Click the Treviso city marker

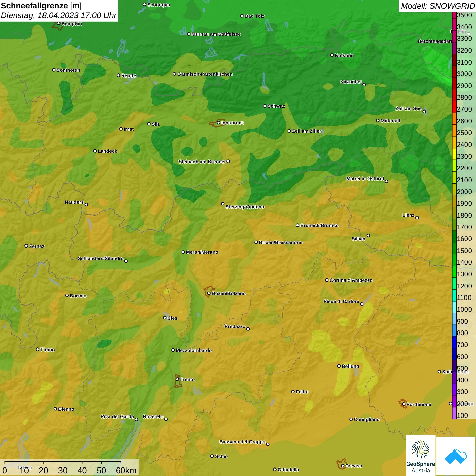pos(343,466)
